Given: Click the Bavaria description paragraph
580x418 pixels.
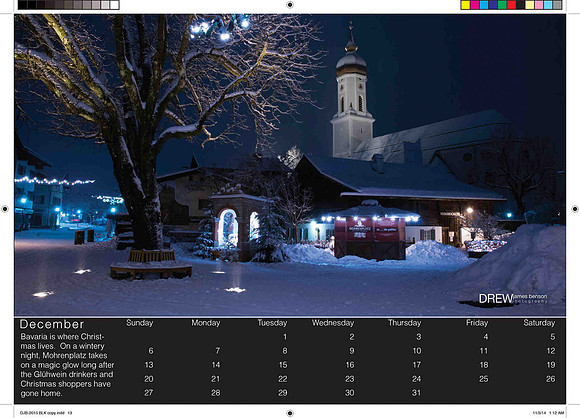Looking at the screenshot, I should (x=67, y=365).
